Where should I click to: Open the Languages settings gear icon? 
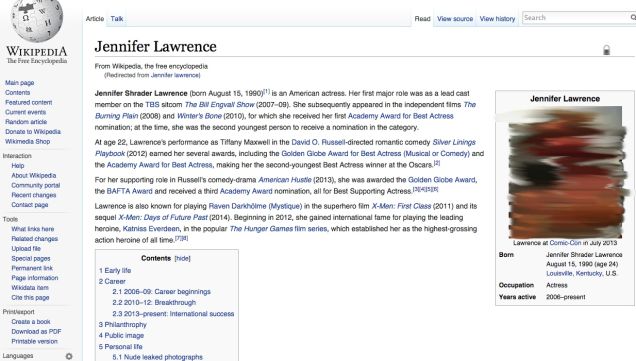(69, 356)
